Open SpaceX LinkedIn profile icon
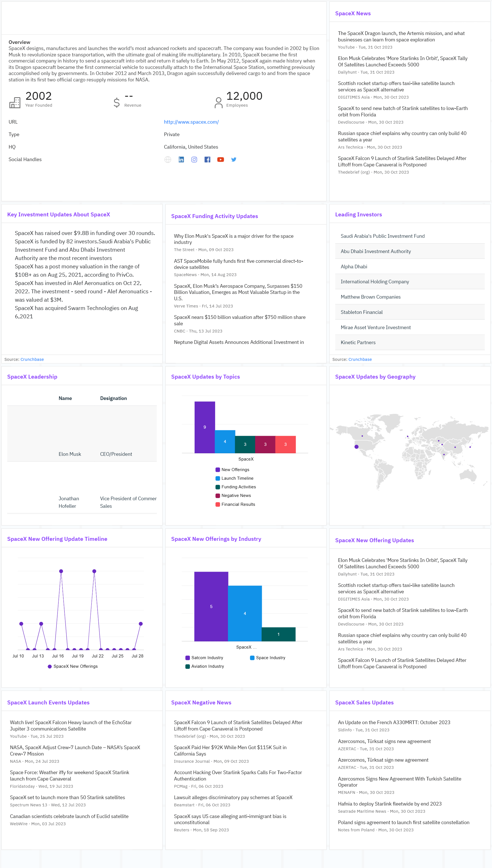 [181, 160]
